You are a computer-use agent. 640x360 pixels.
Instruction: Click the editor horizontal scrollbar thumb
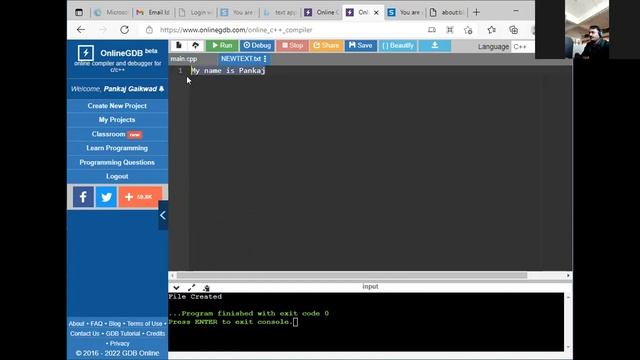pos(352,276)
